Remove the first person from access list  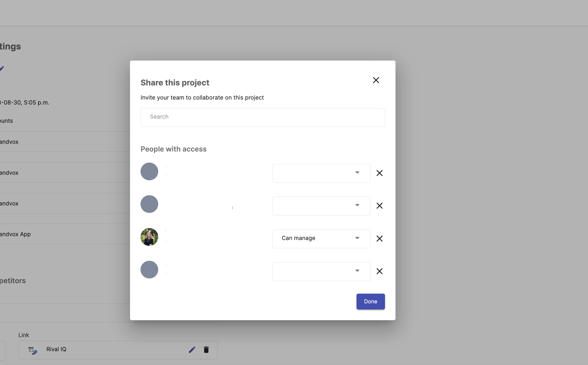379,173
